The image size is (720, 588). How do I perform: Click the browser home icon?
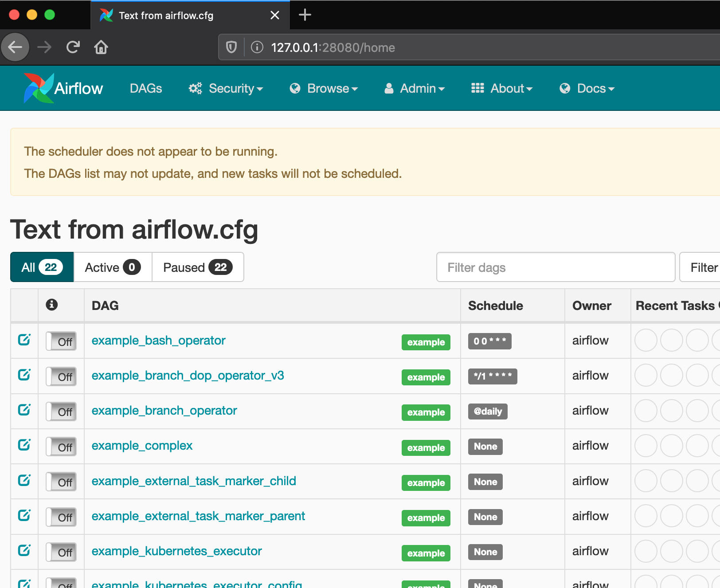pos(101,47)
